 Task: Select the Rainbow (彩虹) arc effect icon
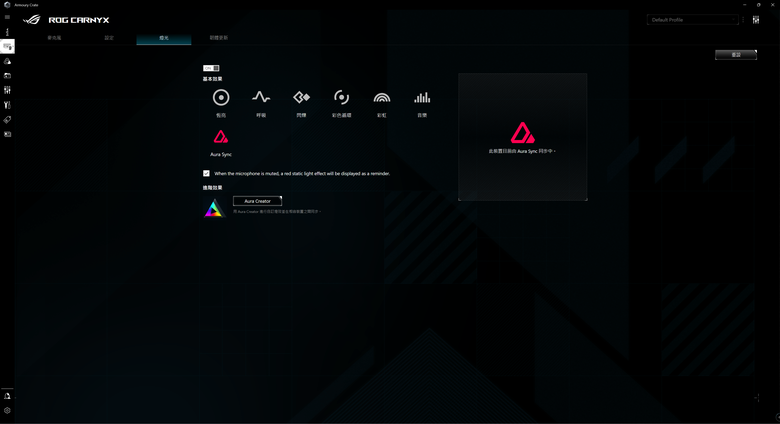pyautogui.click(x=382, y=98)
